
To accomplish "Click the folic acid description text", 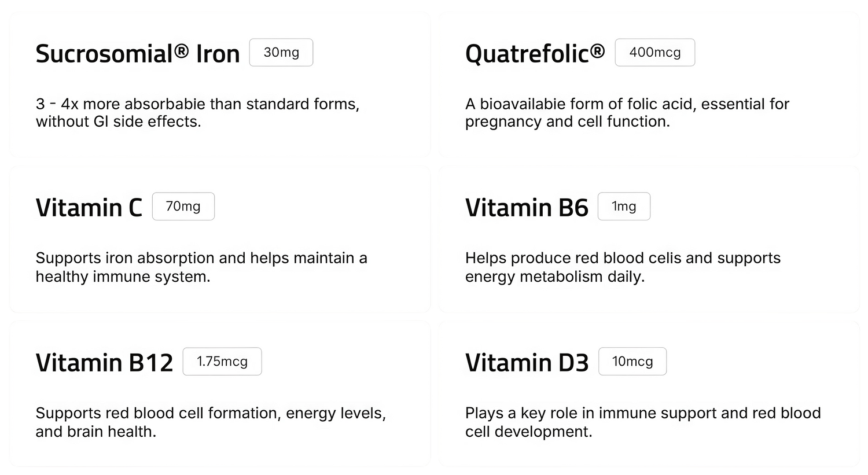I will coord(627,113).
